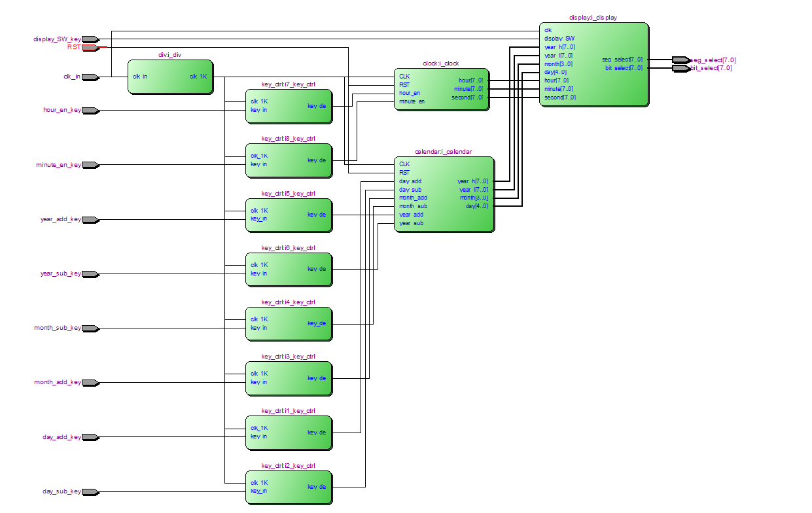Click clk_1K port of i5_key_ctrl block
Image resolution: width=812 pixels, height=513 pixels.
pos(259,211)
